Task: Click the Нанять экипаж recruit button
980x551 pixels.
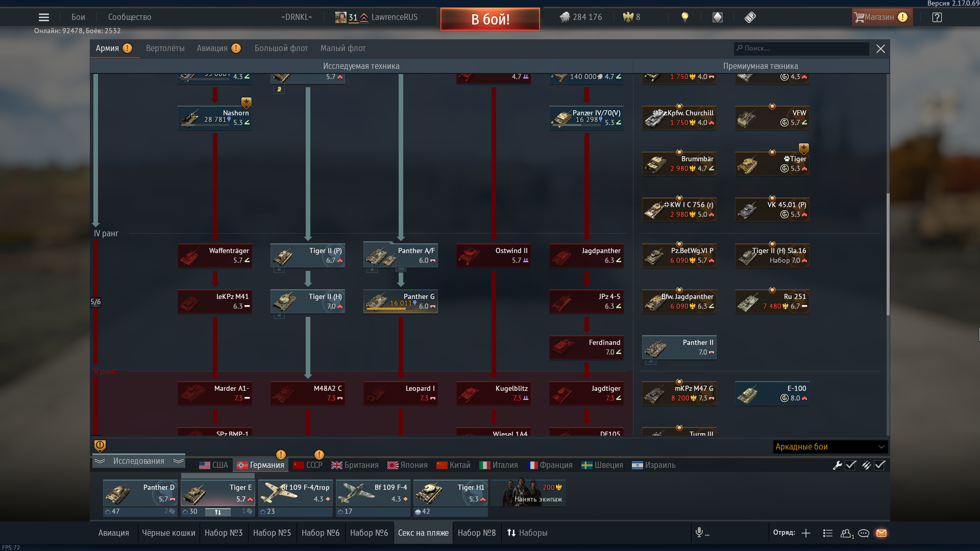Action: pos(528,492)
